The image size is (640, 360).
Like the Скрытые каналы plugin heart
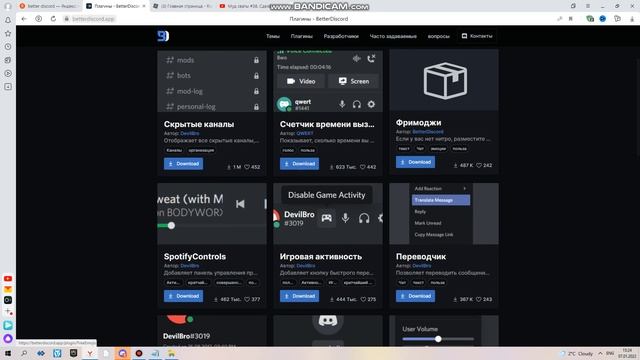click(x=247, y=167)
